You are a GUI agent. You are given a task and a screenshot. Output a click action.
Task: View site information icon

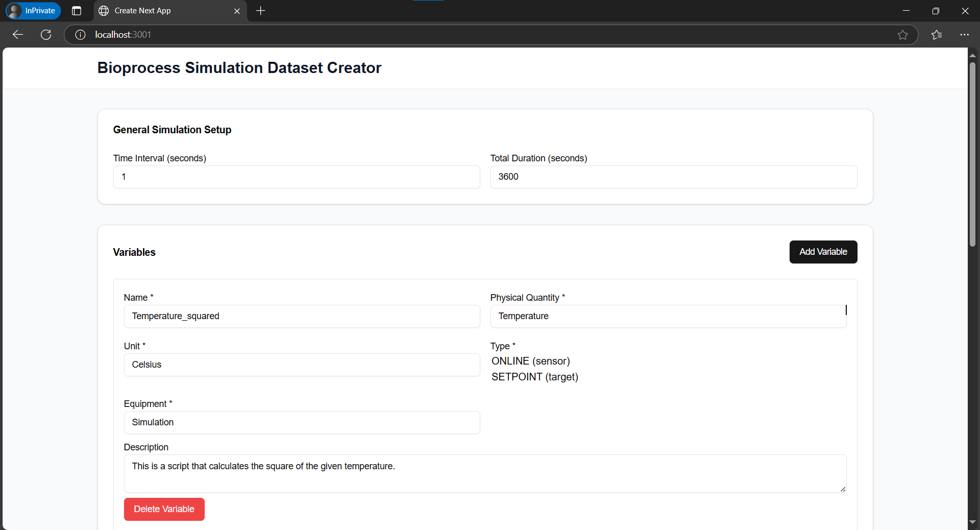point(80,35)
